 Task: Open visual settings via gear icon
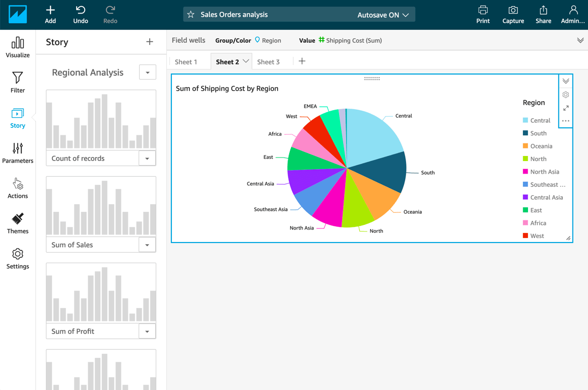point(565,95)
